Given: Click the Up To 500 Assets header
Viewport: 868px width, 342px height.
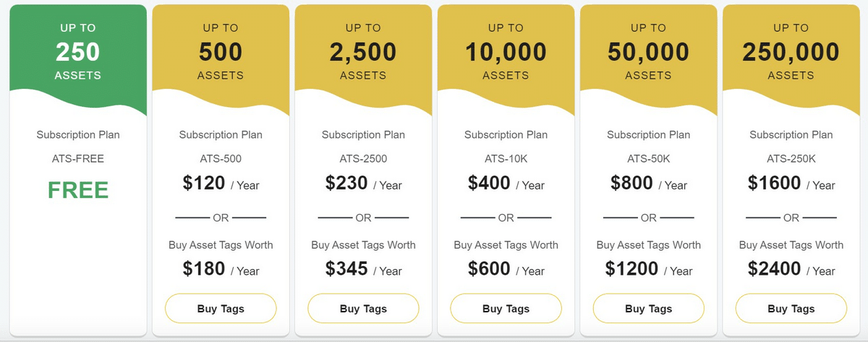Looking at the screenshot, I should [x=221, y=52].
